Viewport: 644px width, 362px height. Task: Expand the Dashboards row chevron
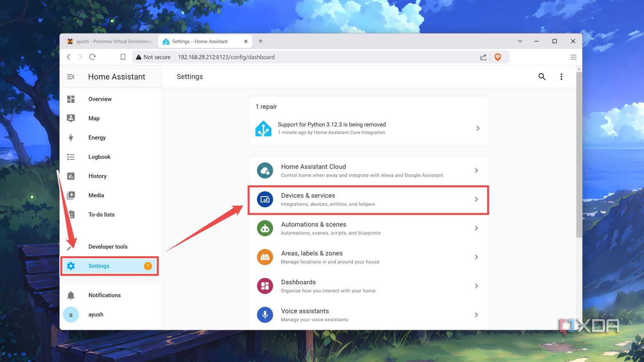(476, 286)
